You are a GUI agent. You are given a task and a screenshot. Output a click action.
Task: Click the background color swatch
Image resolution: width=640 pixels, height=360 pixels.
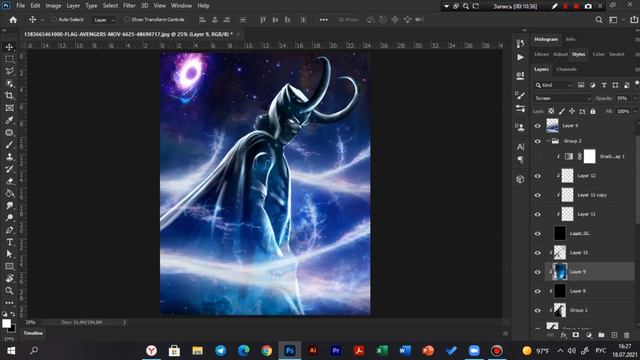(13, 329)
